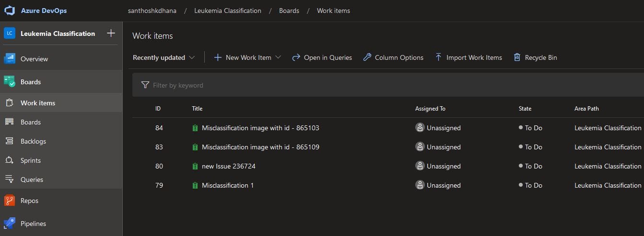This screenshot has width=644, height=236.
Task: Click the Unassigned avatar in row 79
Action: tap(420, 185)
